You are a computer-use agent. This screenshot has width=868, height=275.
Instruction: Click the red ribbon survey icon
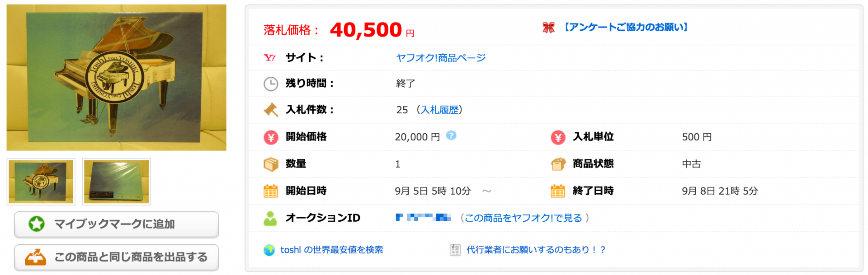point(548,28)
